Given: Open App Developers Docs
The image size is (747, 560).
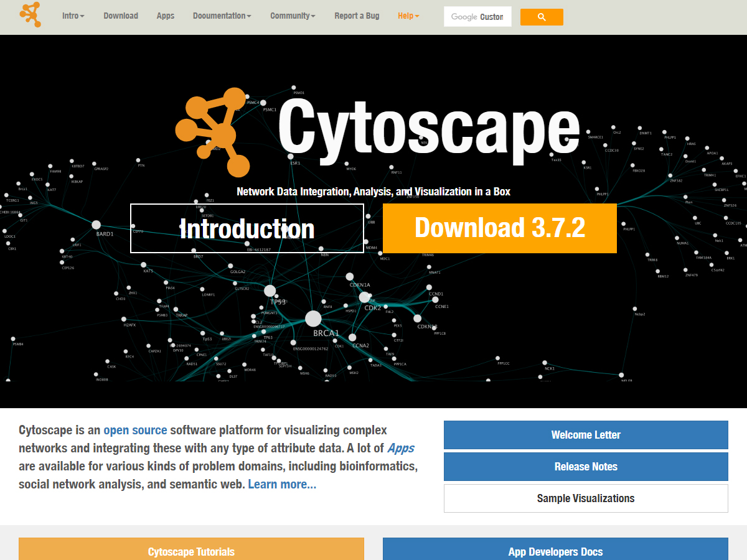Looking at the screenshot, I should tap(555, 551).
